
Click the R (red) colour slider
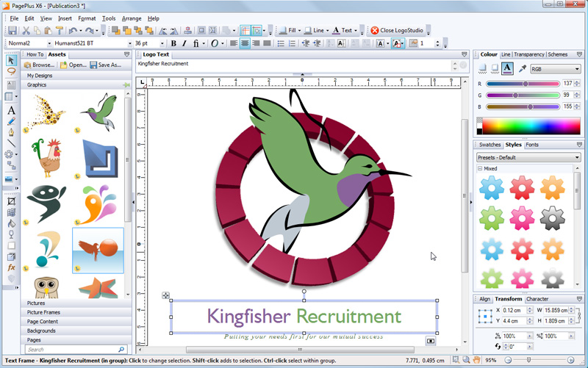click(523, 84)
